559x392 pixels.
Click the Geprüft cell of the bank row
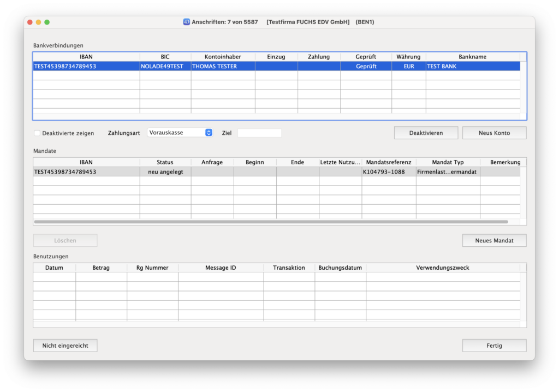tap(366, 67)
